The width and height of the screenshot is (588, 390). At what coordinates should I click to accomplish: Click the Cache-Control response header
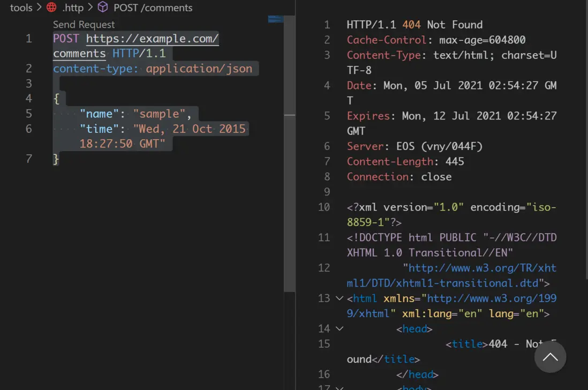click(387, 40)
